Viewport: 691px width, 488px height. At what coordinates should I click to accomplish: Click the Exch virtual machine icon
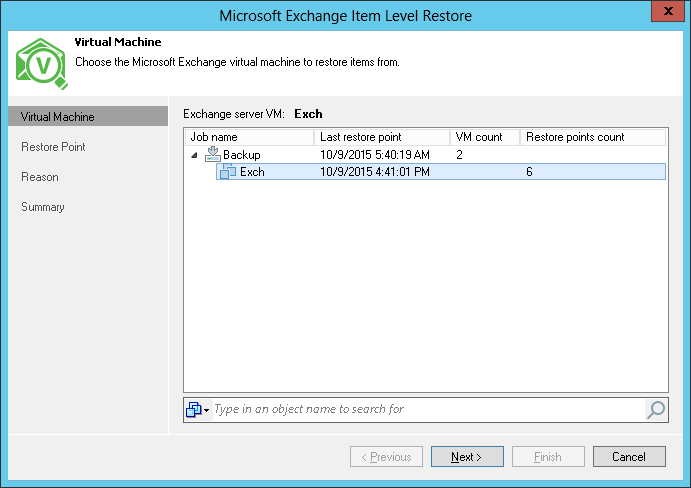pos(228,171)
